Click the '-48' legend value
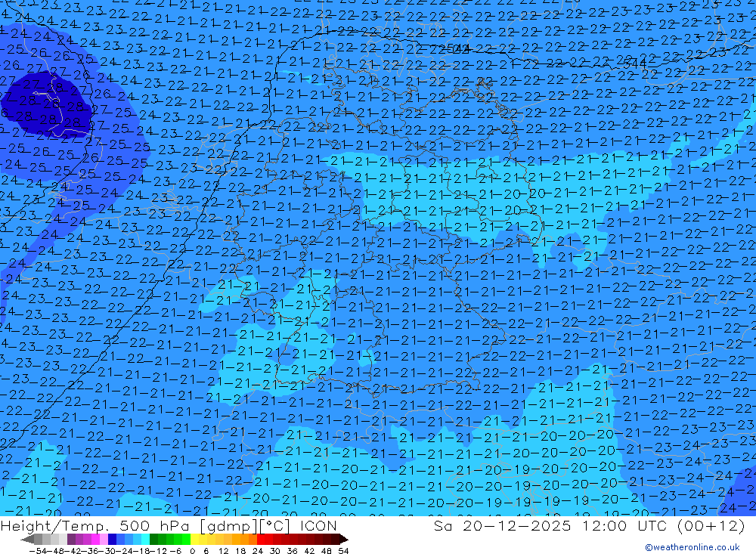This screenshot has height=554, width=756. (x=55, y=551)
